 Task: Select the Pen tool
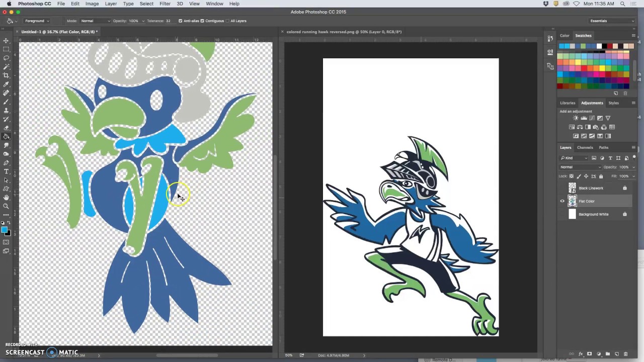point(6,163)
